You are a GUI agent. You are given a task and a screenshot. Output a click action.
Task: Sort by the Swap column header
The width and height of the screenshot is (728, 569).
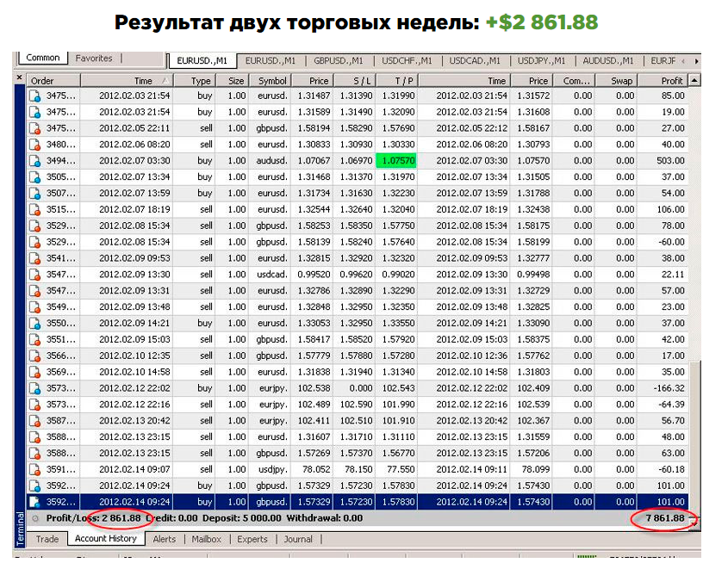pyautogui.click(x=616, y=81)
